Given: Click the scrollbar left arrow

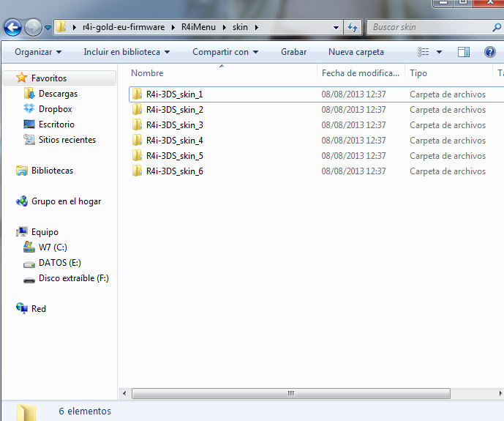Looking at the screenshot, I should tap(124, 393).
